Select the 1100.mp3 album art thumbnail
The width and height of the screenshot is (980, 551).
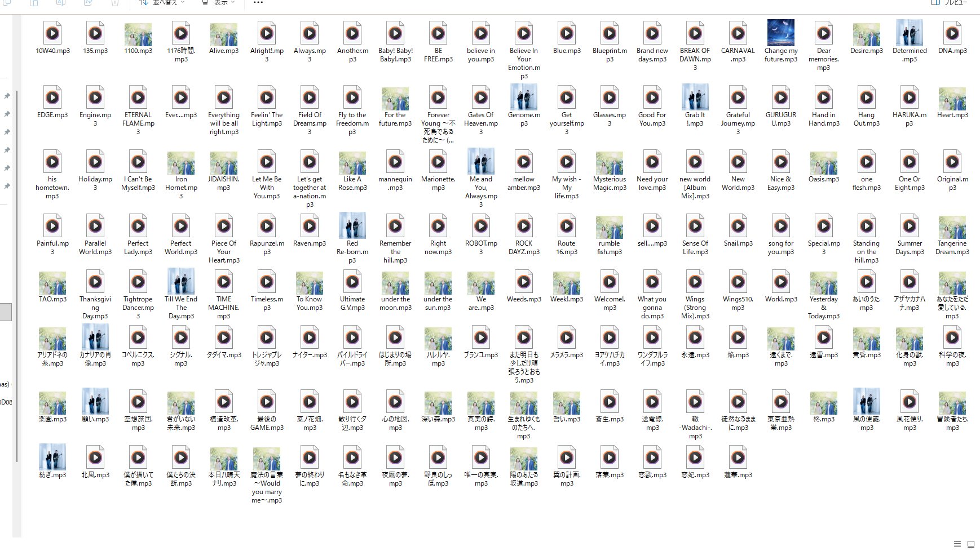(138, 35)
